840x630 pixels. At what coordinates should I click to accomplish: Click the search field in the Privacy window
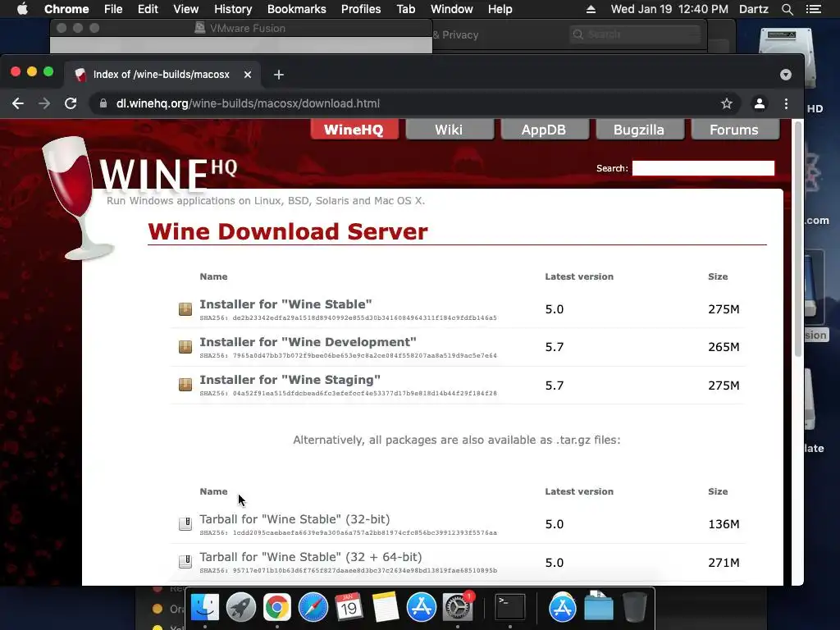click(x=636, y=34)
